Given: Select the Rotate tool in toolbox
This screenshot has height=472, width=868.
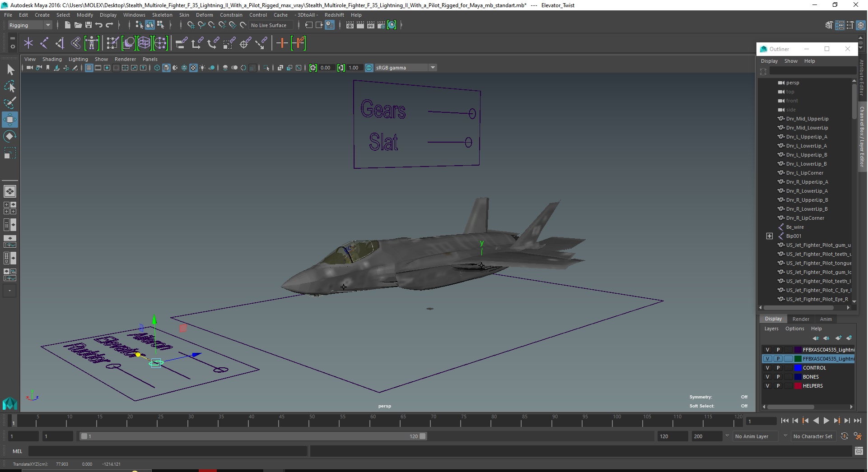Looking at the screenshot, I should 10,136.
